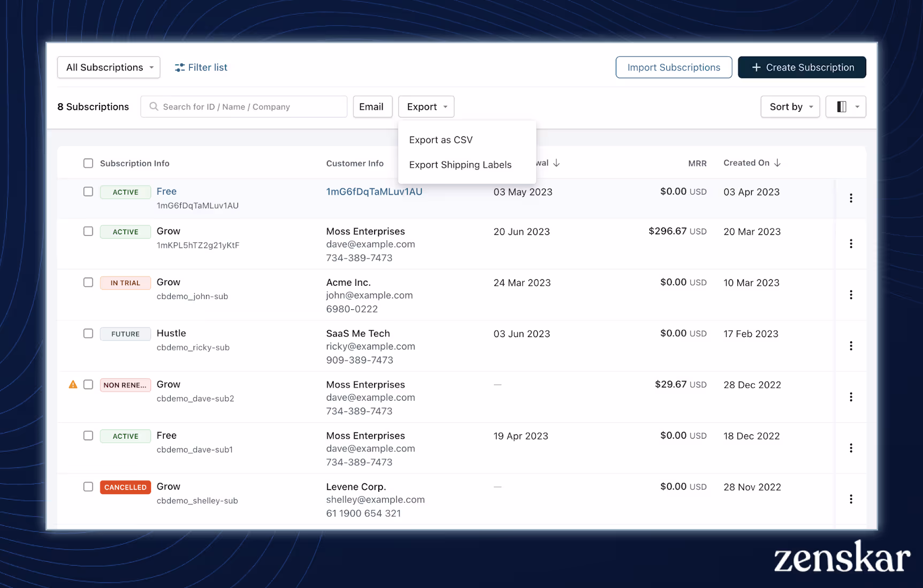Click the Subscription Info column header
Screen dimensions: 923x588
coord(135,163)
